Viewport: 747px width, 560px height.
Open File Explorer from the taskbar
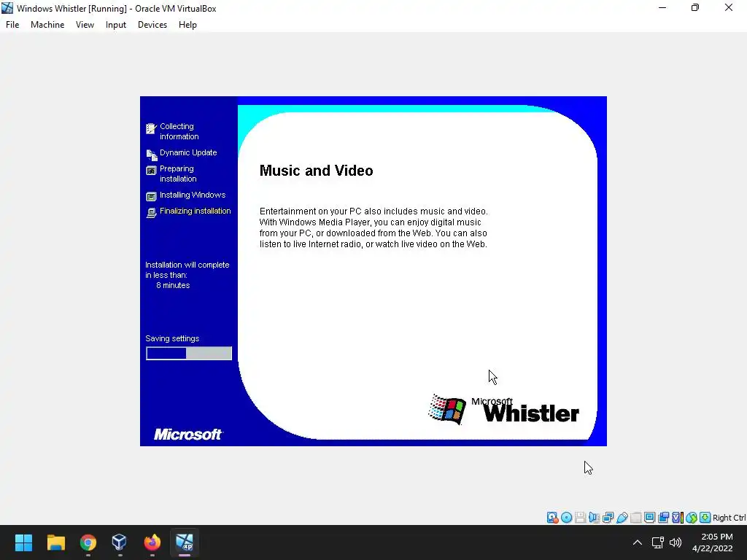tap(55, 542)
